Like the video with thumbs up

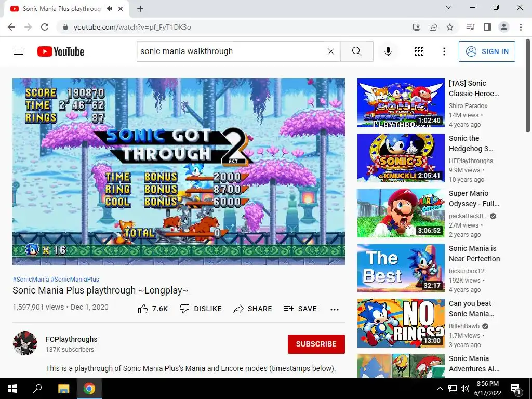click(x=153, y=309)
